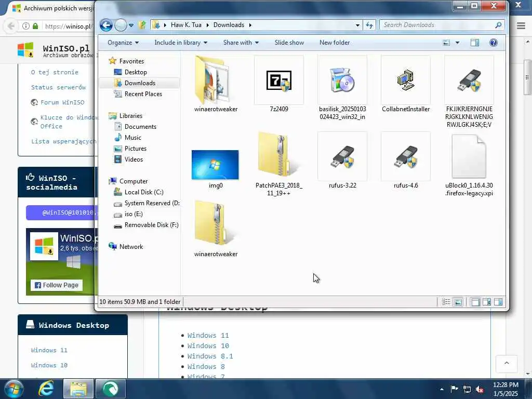Refresh the Downloads folder view

(369, 25)
